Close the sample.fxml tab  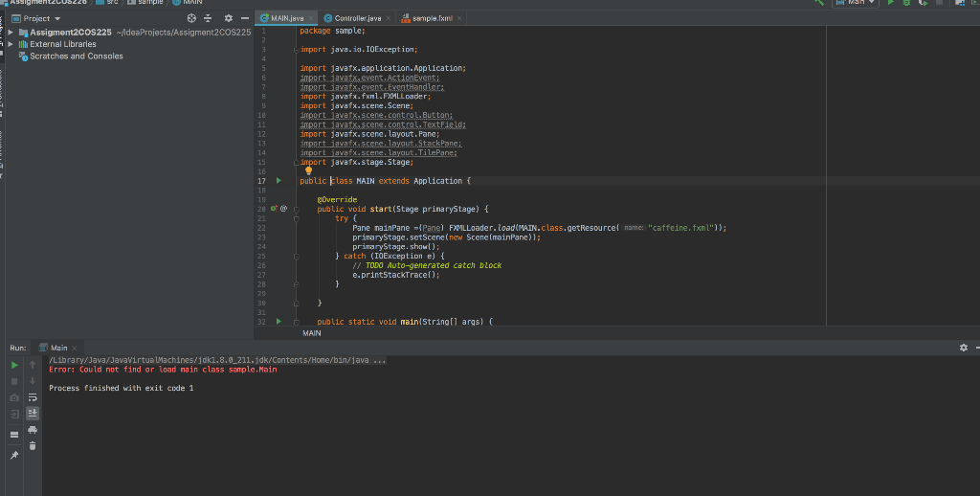point(459,18)
